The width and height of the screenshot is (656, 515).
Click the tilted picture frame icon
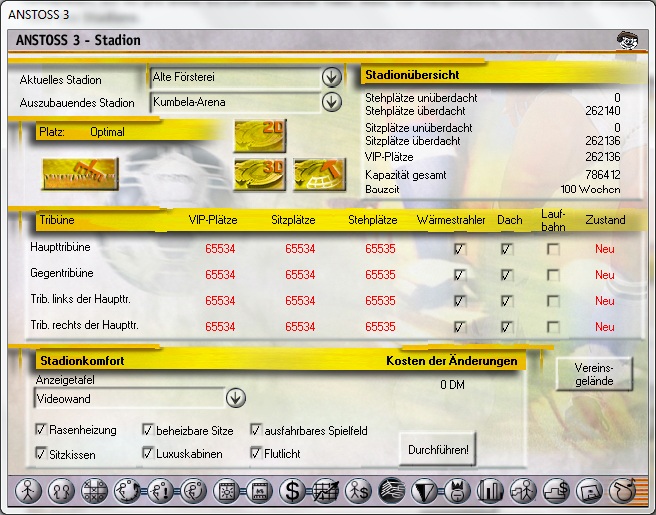pos(589,490)
